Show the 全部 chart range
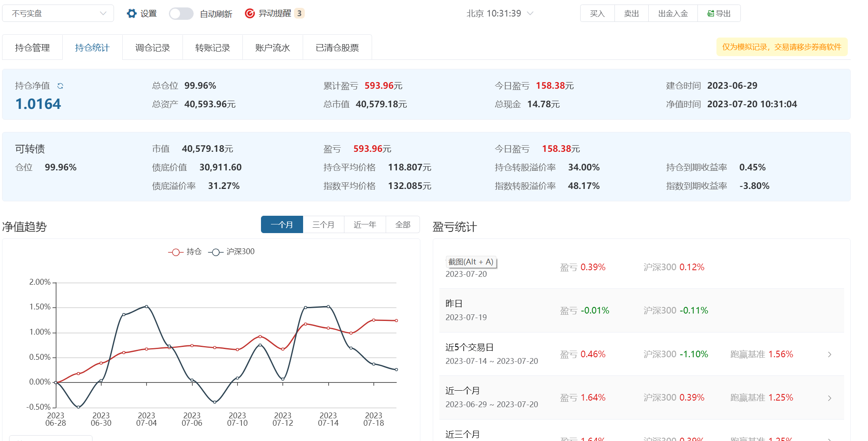The width and height of the screenshot is (868, 441). click(403, 225)
